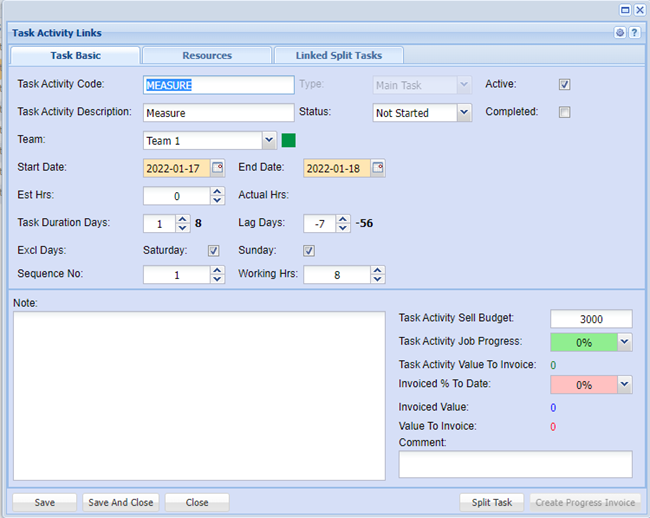Expand the Status dropdown

[463, 113]
